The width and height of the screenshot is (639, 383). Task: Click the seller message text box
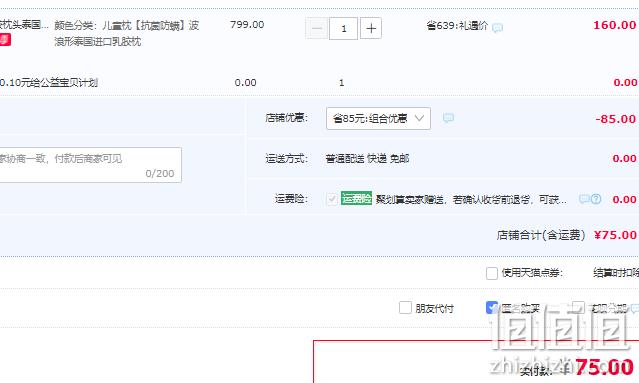[90, 165]
